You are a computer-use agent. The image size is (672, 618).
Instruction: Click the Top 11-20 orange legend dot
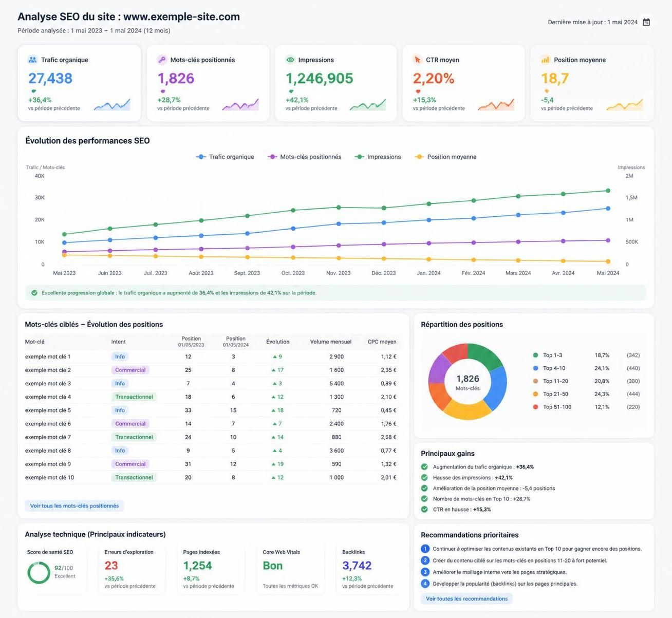535,381
